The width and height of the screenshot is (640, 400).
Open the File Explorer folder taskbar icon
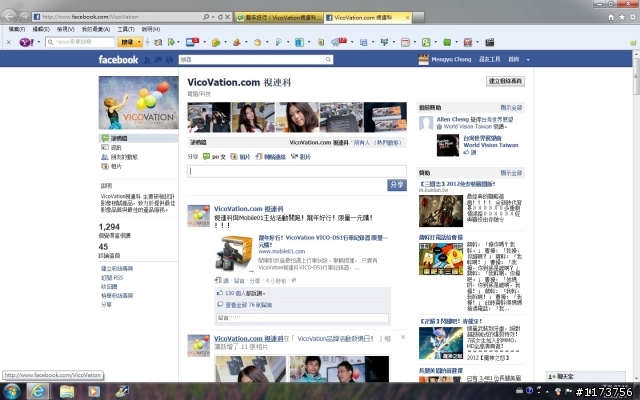(x=67, y=391)
